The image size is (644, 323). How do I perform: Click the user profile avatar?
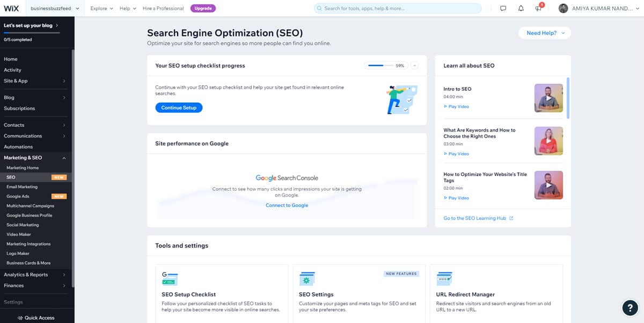[x=563, y=9]
